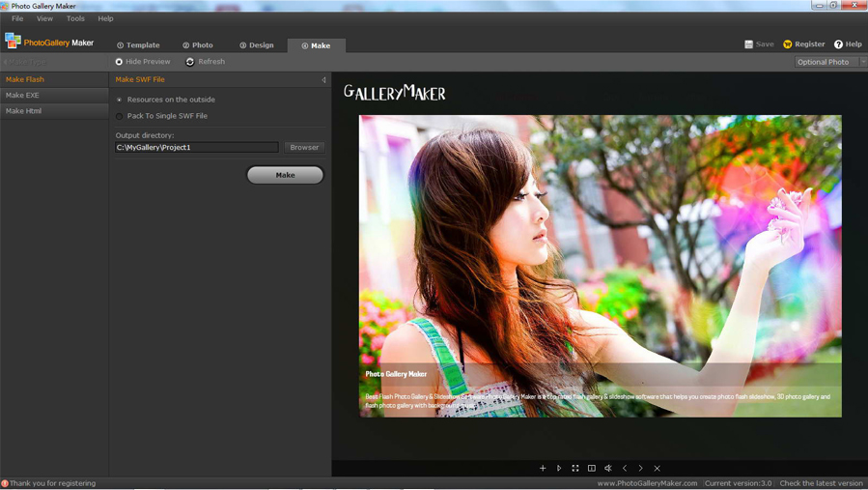Collapse the Make SWF File panel arrow
The image size is (868, 490).
click(323, 80)
